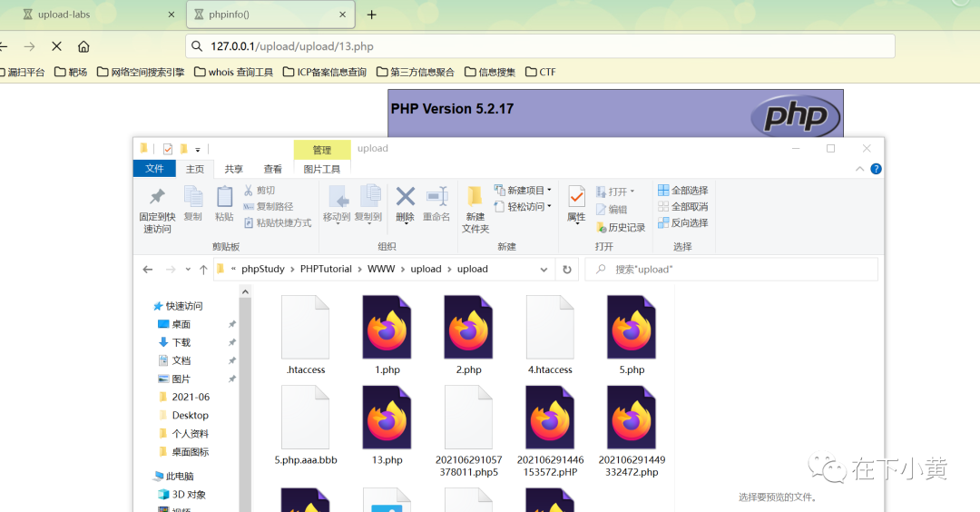This screenshot has height=512, width=980.
Task: Click Edit (编辑) in ribbon
Action: coord(612,210)
